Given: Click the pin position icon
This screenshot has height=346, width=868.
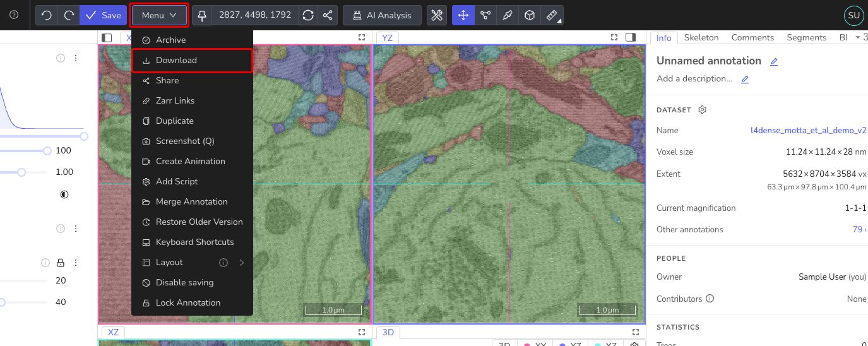Looking at the screenshot, I should 202,15.
